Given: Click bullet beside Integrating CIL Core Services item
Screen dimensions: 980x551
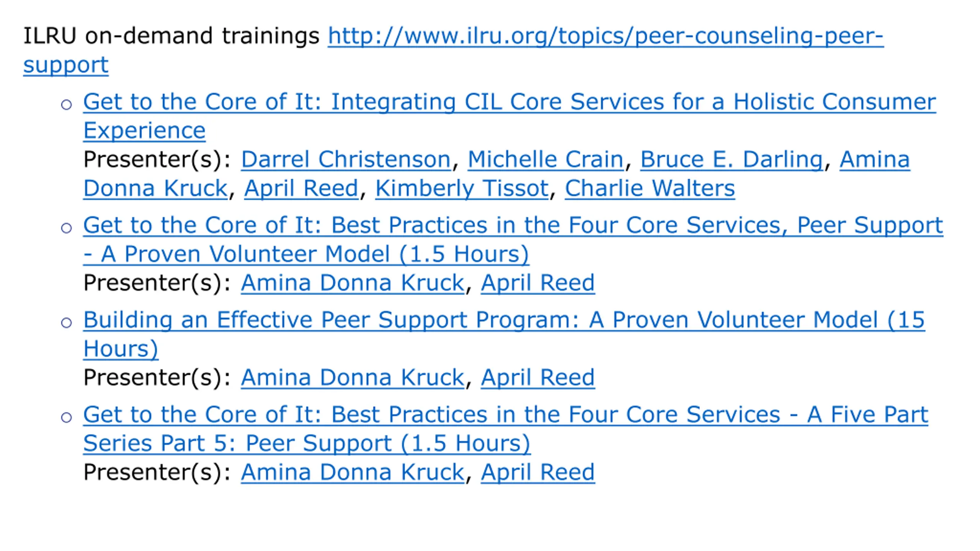Looking at the screenshot, I should coord(66,104).
